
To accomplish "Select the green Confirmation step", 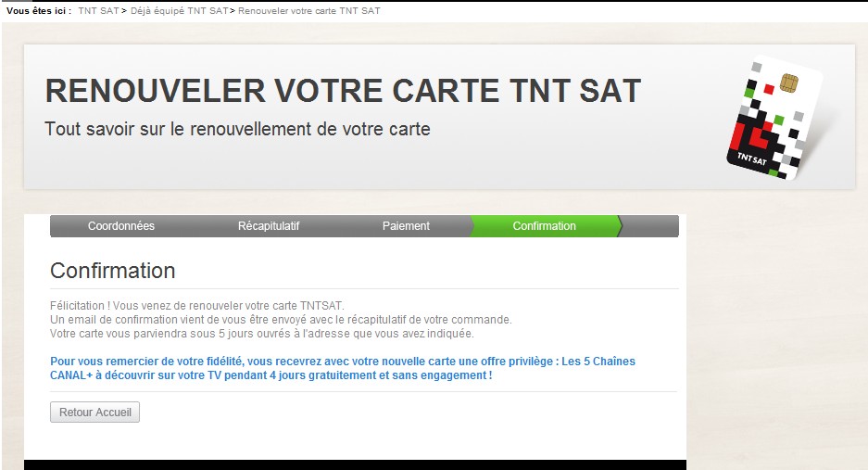I will [544, 226].
